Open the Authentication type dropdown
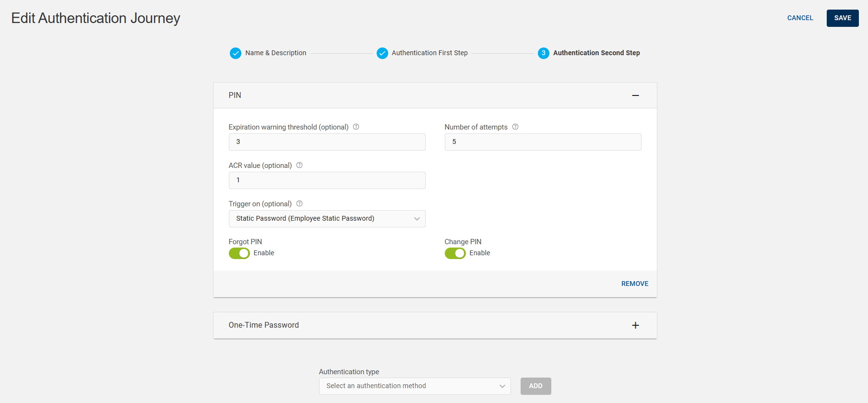This screenshot has width=868, height=403. pyautogui.click(x=415, y=386)
